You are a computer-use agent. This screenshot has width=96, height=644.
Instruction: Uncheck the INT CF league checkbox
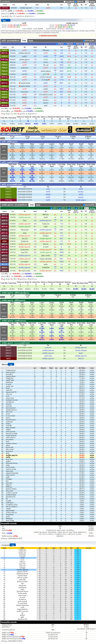tap(77, 208)
